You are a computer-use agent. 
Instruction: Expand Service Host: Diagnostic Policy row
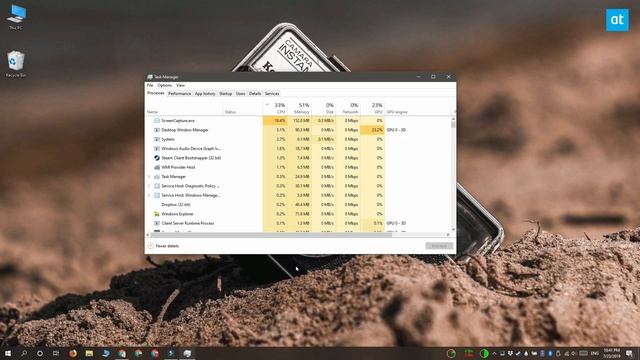pyautogui.click(x=149, y=186)
